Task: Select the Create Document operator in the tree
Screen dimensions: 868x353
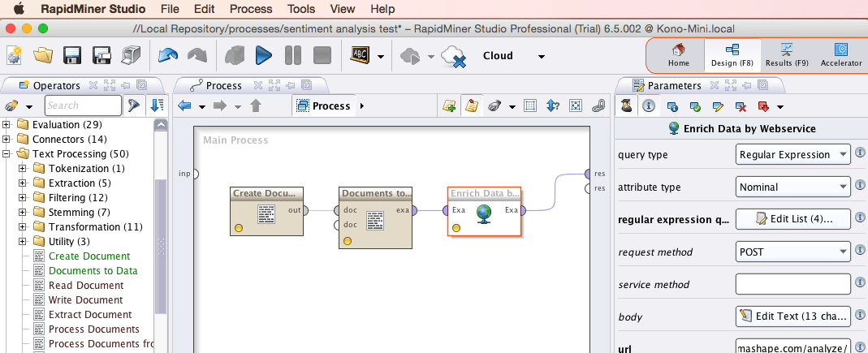Action: coord(89,256)
